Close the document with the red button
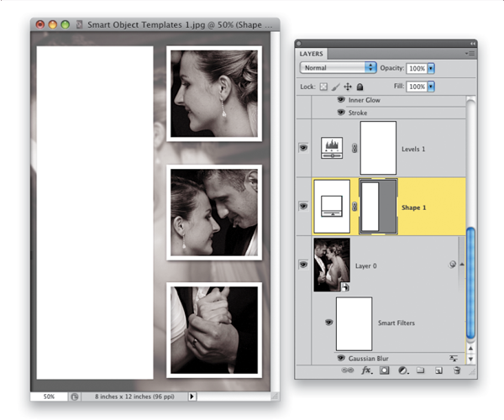Image resolution: width=504 pixels, height=420 pixels. coord(39,24)
